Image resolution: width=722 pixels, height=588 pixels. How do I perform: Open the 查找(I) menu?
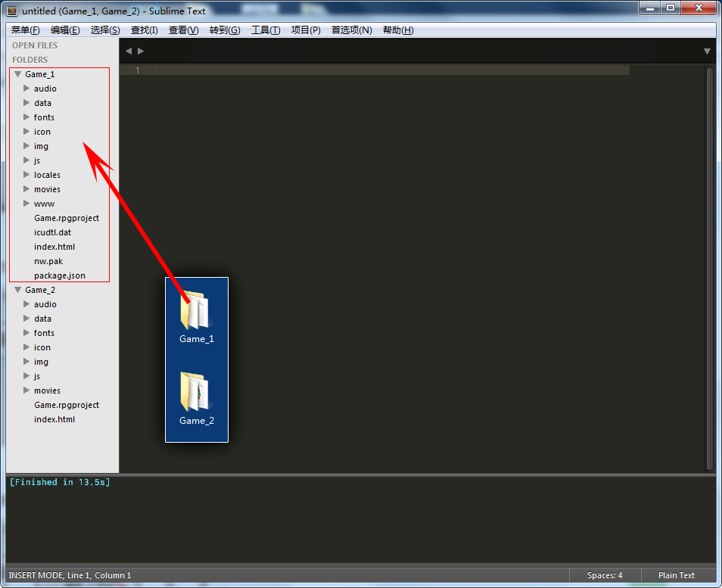pyautogui.click(x=144, y=30)
